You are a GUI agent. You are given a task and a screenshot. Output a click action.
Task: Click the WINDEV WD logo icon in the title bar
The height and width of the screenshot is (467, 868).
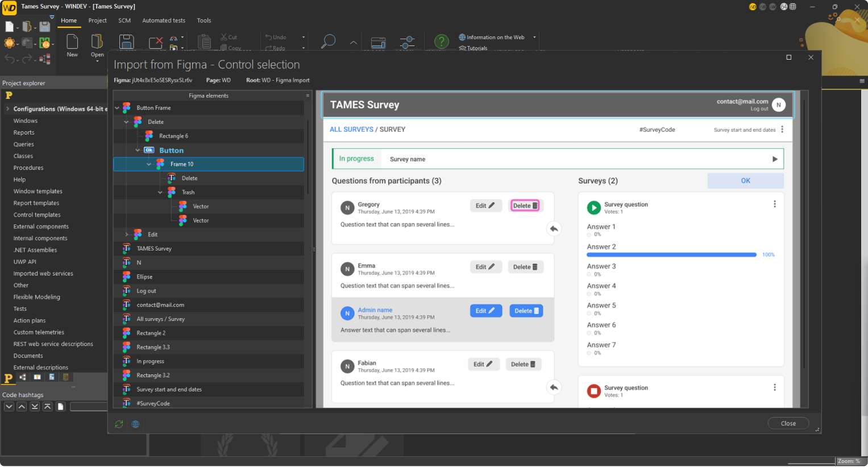(9, 7)
